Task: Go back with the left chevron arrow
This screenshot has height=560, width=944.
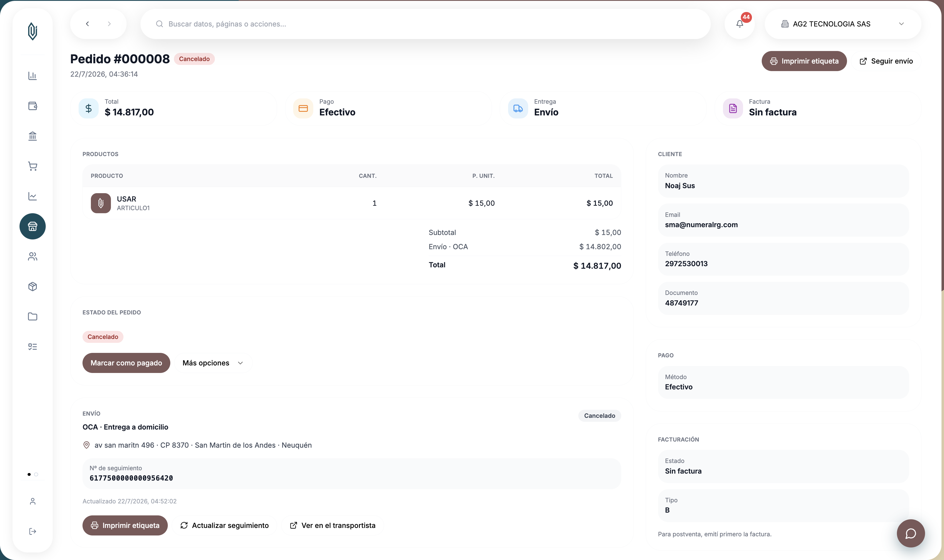Action: pos(87,24)
